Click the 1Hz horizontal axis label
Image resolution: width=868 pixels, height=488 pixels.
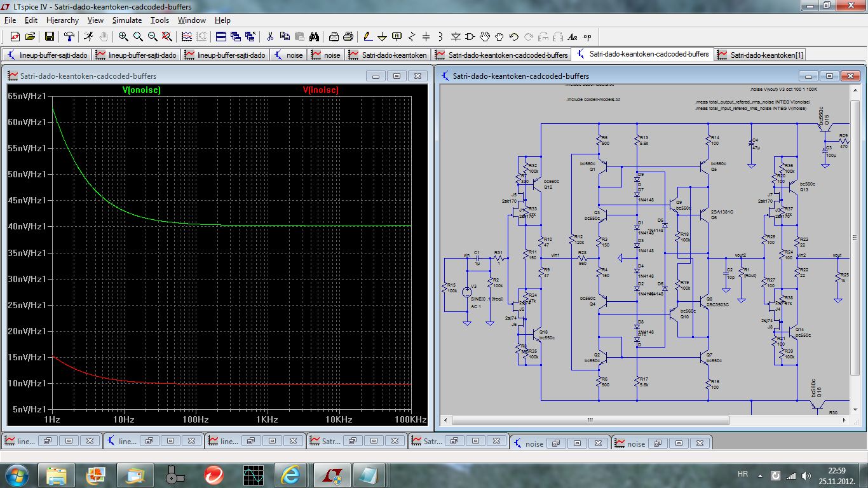point(52,420)
